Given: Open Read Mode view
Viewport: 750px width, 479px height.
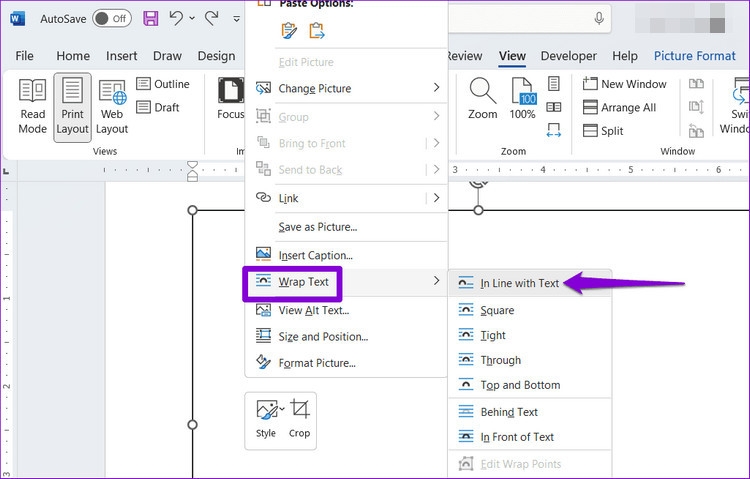Looking at the screenshot, I should click(33, 107).
